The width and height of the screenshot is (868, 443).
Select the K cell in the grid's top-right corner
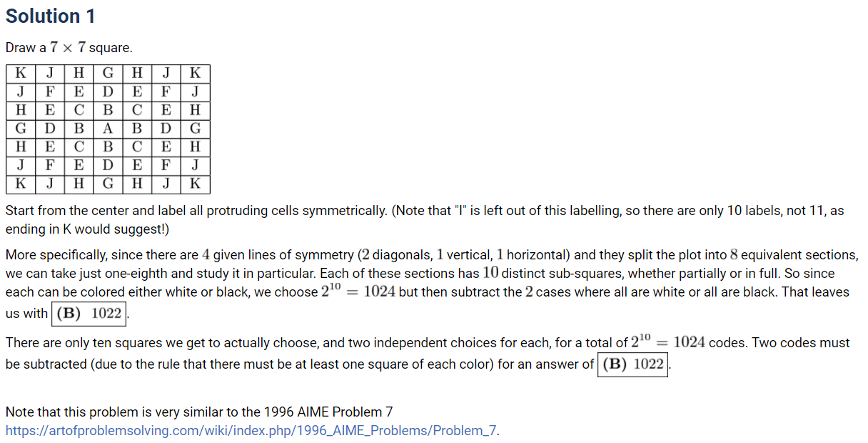(x=195, y=73)
